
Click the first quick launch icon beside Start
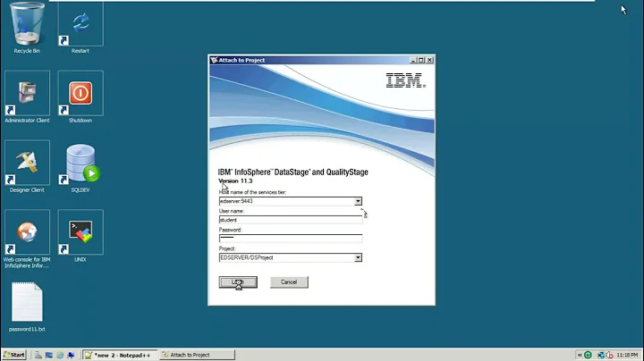pyautogui.click(x=38, y=355)
